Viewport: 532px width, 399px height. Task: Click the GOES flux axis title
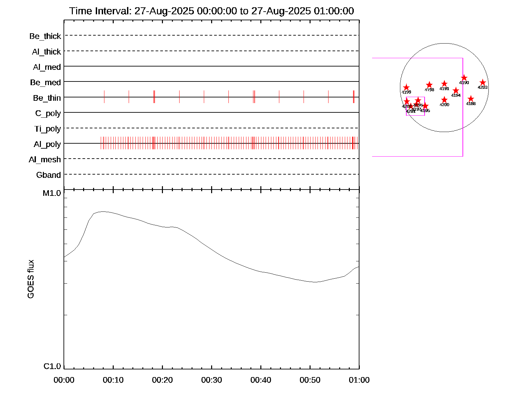(31, 279)
